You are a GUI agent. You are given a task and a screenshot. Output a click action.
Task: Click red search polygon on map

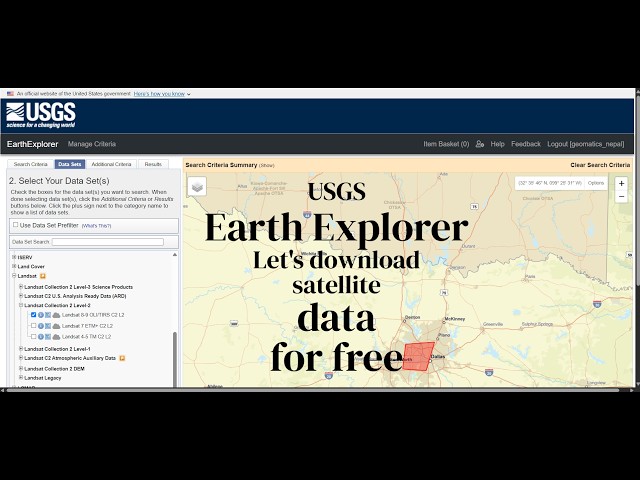tap(418, 356)
